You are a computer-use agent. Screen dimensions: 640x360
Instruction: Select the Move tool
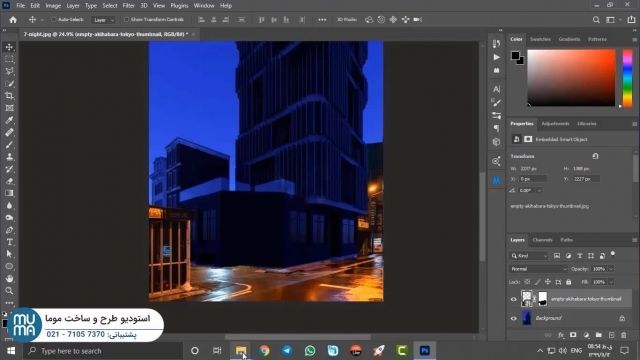coord(9,47)
